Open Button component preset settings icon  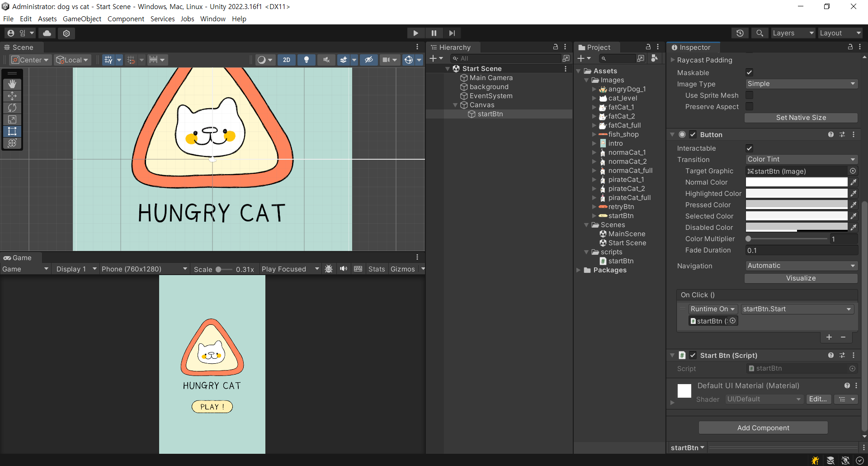pyautogui.click(x=842, y=135)
